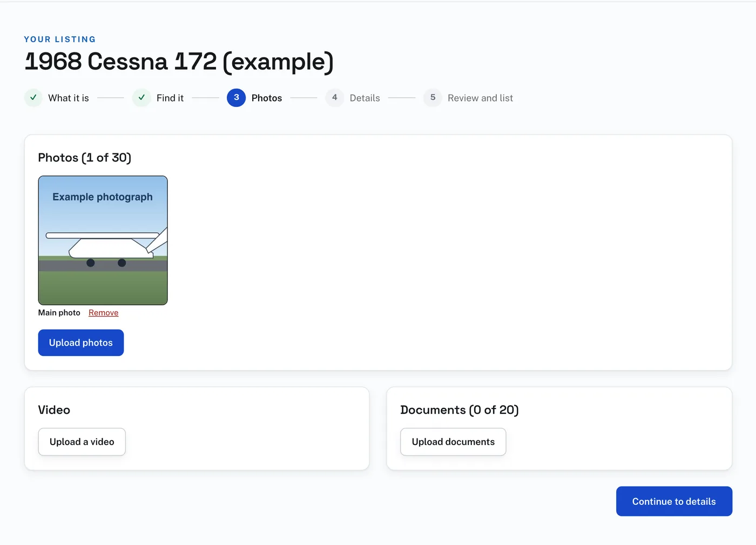Click the Upload photos button
The height and width of the screenshot is (545, 756).
(81, 343)
